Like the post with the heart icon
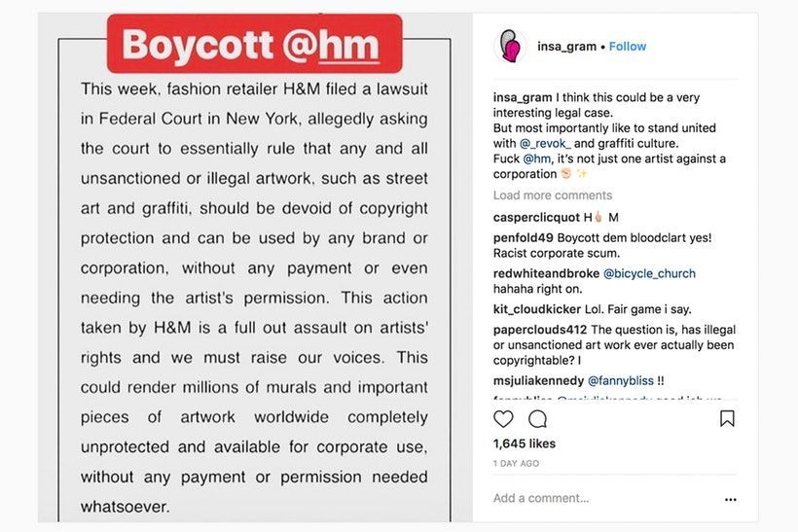 tap(503, 419)
